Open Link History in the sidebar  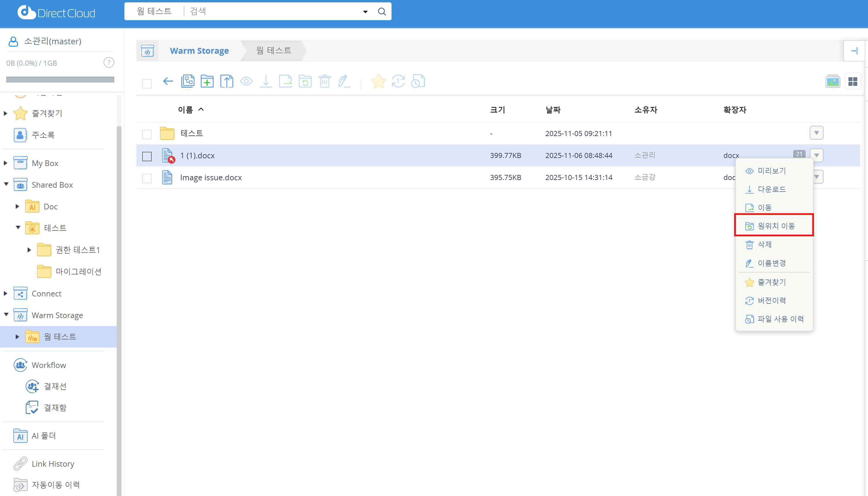click(x=53, y=464)
